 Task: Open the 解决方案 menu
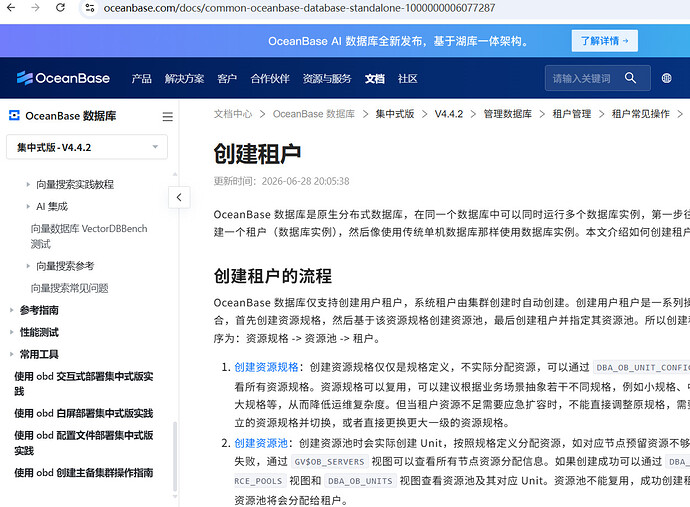click(184, 78)
